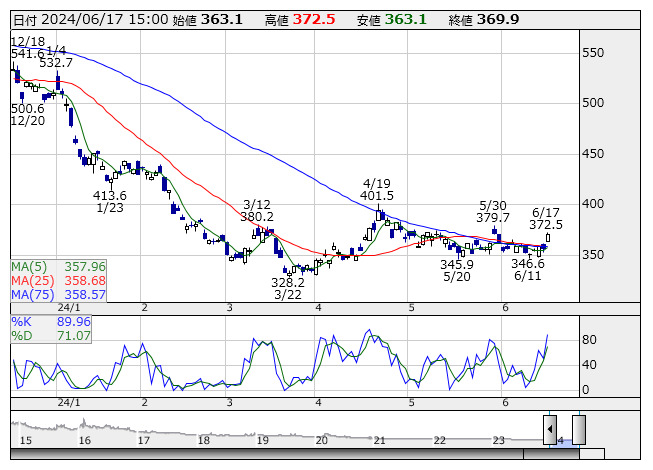The height and width of the screenshot is (470, 653).
Task: Click the right range handle in overview
Action: tap(577, 430)
